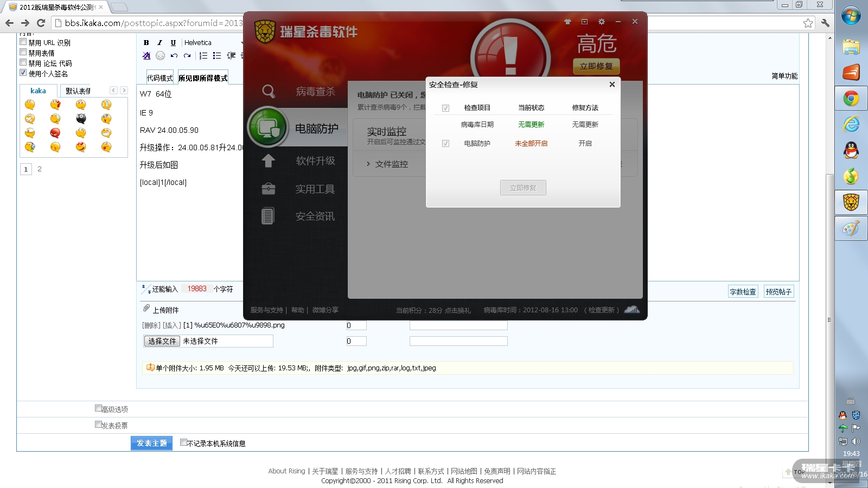This screenshot has width=868, height=488.
Task: Expand the 文件监控 section
Action: coord(387,164)
